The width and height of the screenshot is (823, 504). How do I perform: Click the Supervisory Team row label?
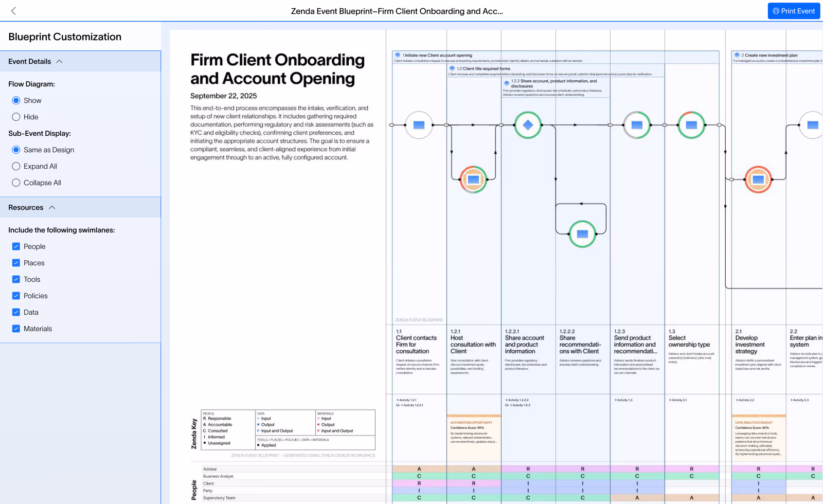[219, 498]
